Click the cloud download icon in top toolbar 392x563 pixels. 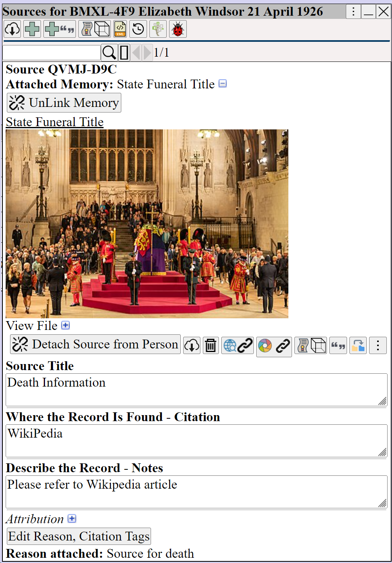tap(12, 29)
